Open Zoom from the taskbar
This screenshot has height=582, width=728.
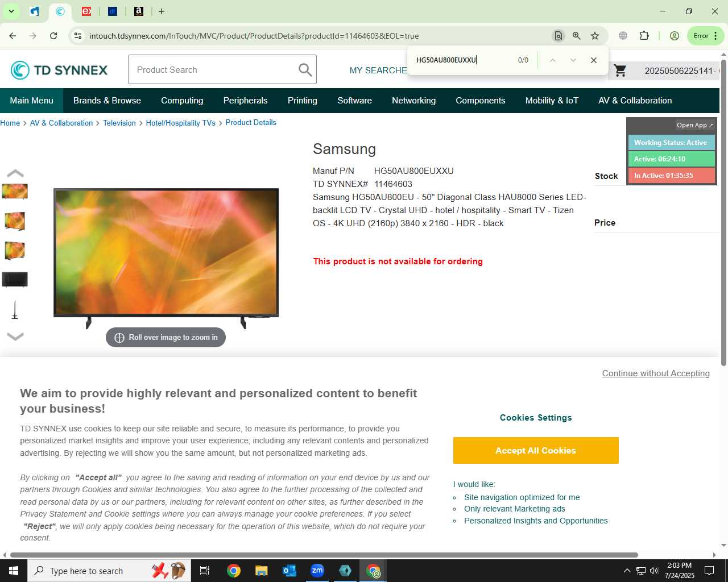tap(317, 571)
